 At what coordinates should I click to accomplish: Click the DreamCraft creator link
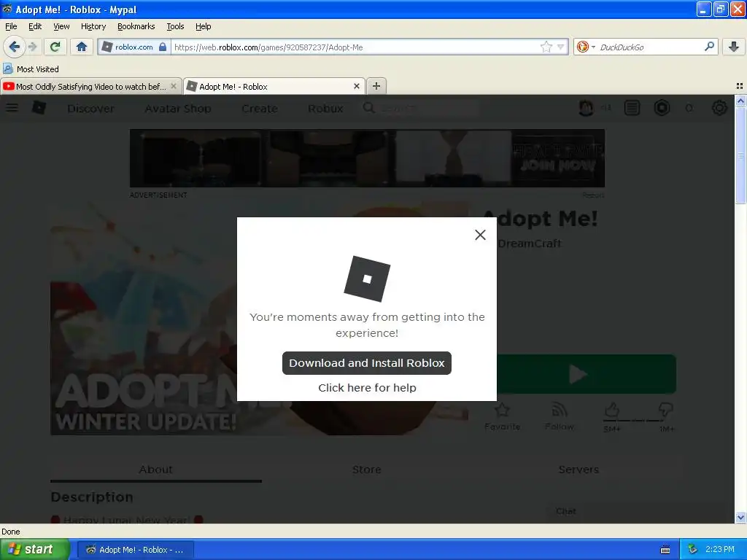point(530,244)
